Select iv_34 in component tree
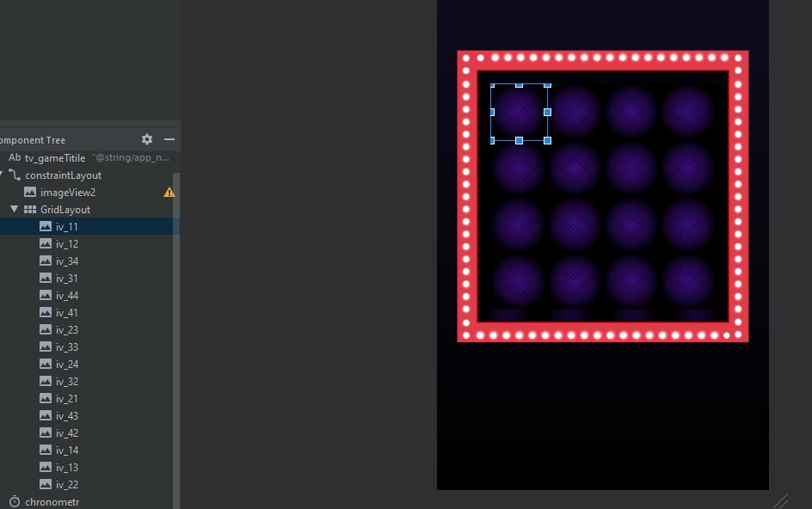Image resolution: width=812 pixels, height=509 pixels. (67, 261)
